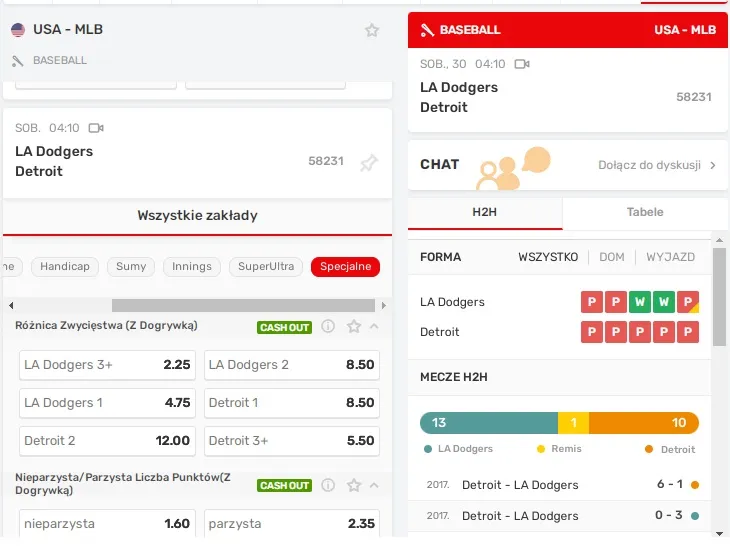Click the USA - MLB label in red header

(685, 30)
